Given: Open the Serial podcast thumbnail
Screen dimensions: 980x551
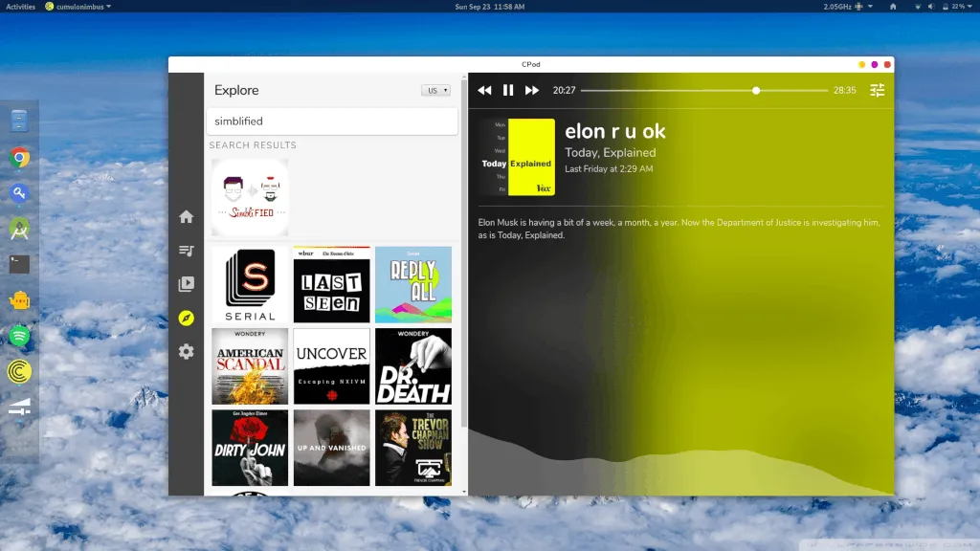Looking at the screenshot, I should point(250,285).
